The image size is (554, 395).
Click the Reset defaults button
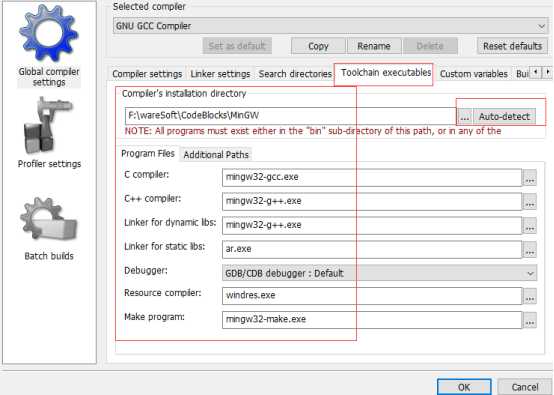tap(512, 46)
